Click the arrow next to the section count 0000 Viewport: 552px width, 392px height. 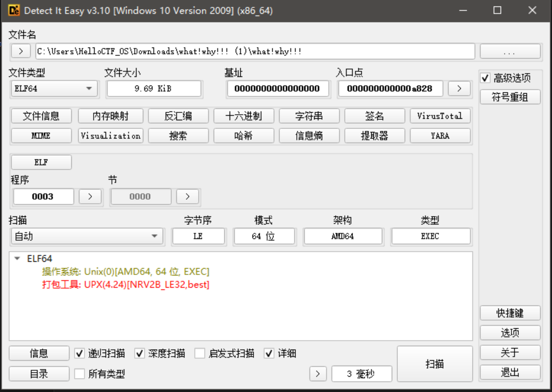point(187,196)
